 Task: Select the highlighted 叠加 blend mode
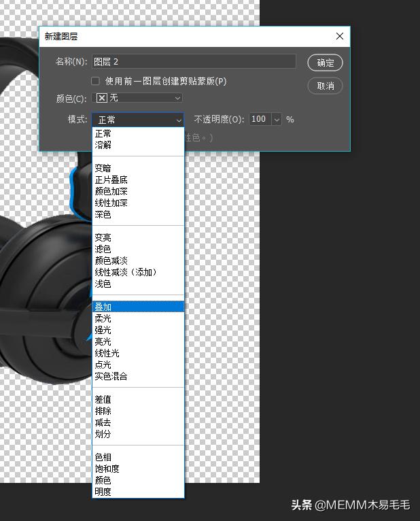tap(138, 307)
